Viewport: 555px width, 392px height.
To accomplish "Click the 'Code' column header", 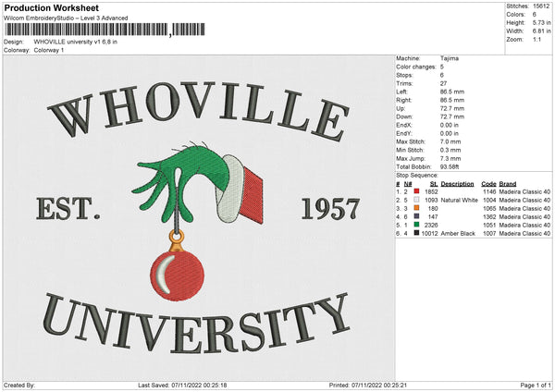I will [488, 184].
